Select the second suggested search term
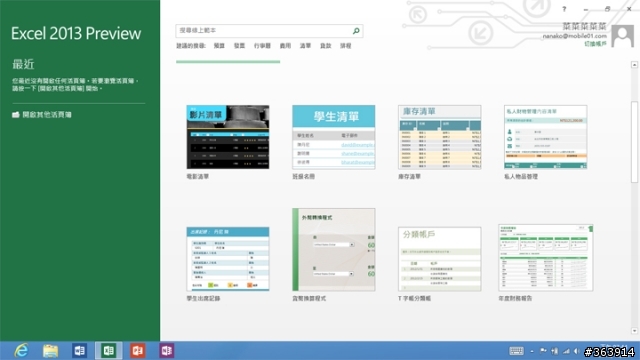Viewport: 640px width, 360px height. point(239,46)
